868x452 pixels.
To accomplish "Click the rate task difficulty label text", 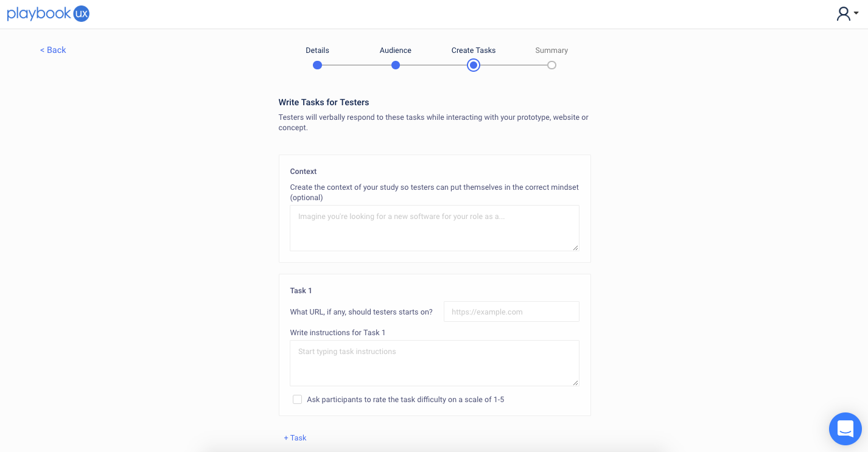I will (405, 400).
